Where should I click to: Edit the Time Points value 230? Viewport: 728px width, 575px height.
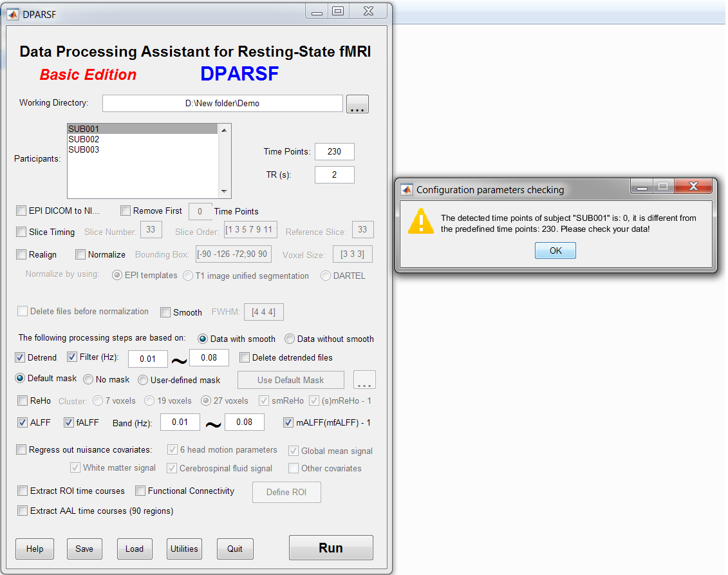point(334,151)
